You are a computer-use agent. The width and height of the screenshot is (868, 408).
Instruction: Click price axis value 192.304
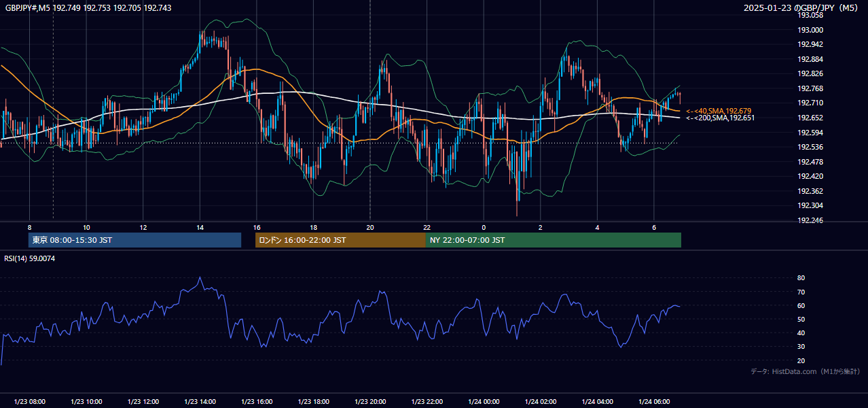[x=810, y=205]
